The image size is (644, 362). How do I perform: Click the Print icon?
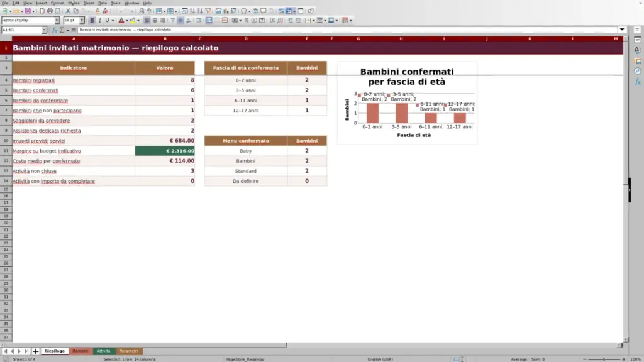click(x=50, y=11)
